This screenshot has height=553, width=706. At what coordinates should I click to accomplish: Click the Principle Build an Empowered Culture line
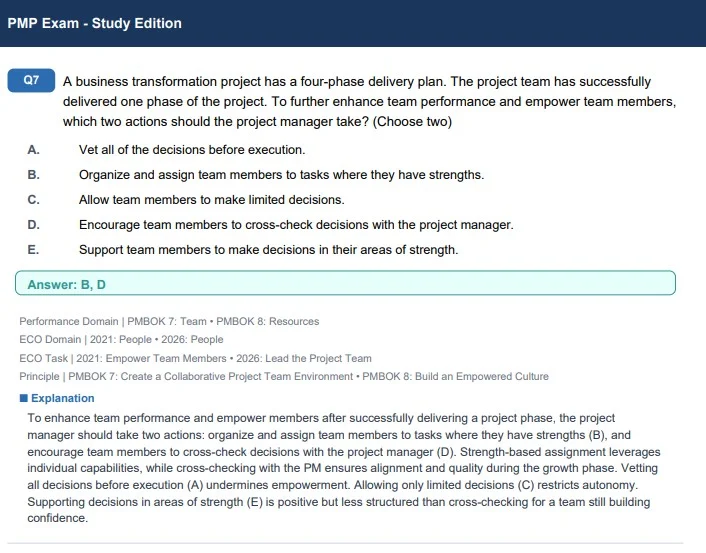pyautogui.click(x=284, y=376)
